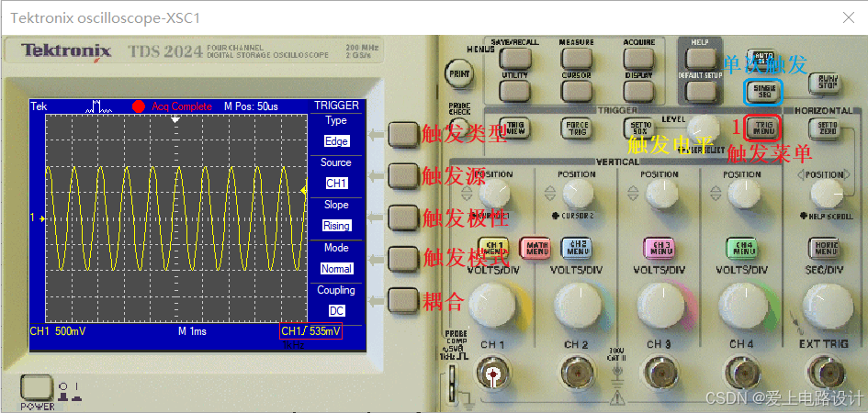The width and height of the screenshot is (868, 413).
Task: Open the SAVE/RECALL menu button
Action: click(x=514, y=58)
